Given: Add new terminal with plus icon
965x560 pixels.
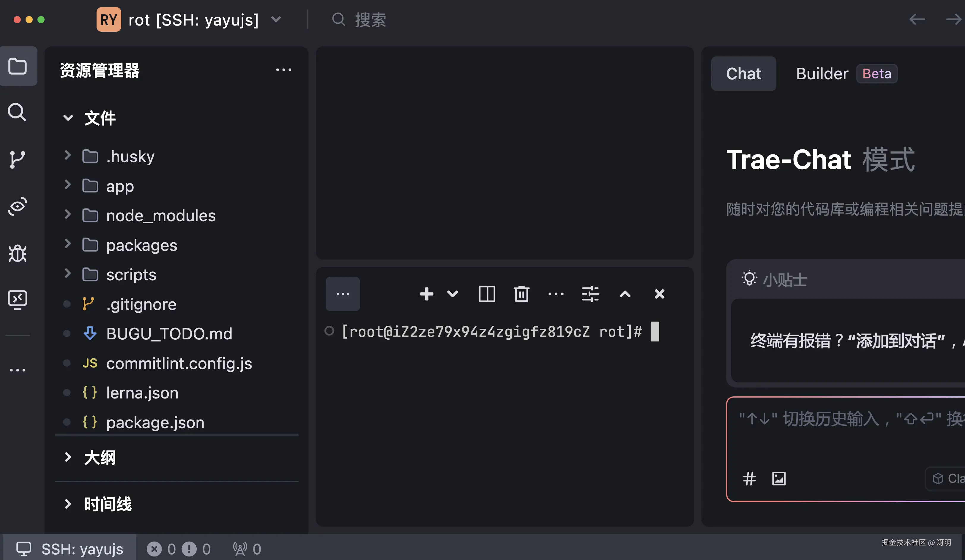Looking at the screenshot, I should pyautogui.click(x=426, y=294).
